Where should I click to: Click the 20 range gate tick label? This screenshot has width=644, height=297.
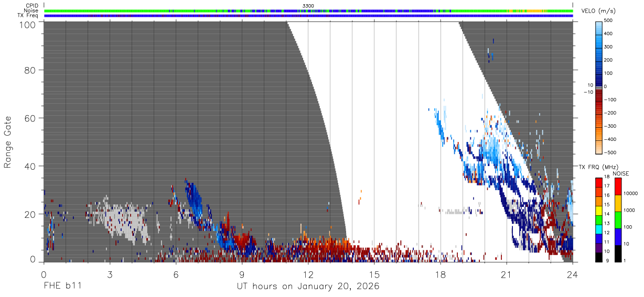[x=30, y=214]
